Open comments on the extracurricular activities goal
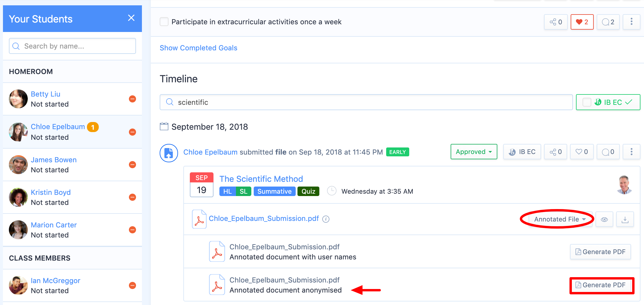Image resolution: width=644 pixels, height=305 pixels. coord(608,22)
